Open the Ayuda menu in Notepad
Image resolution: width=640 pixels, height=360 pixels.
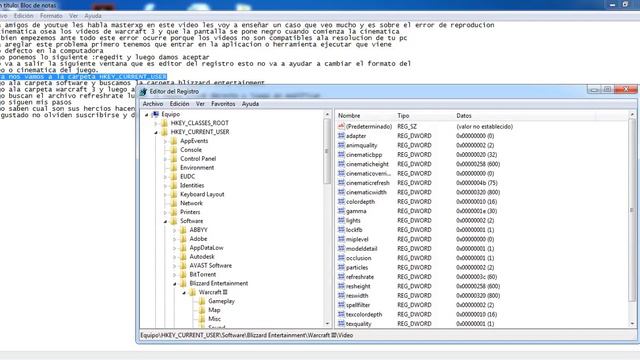point(93,16)
